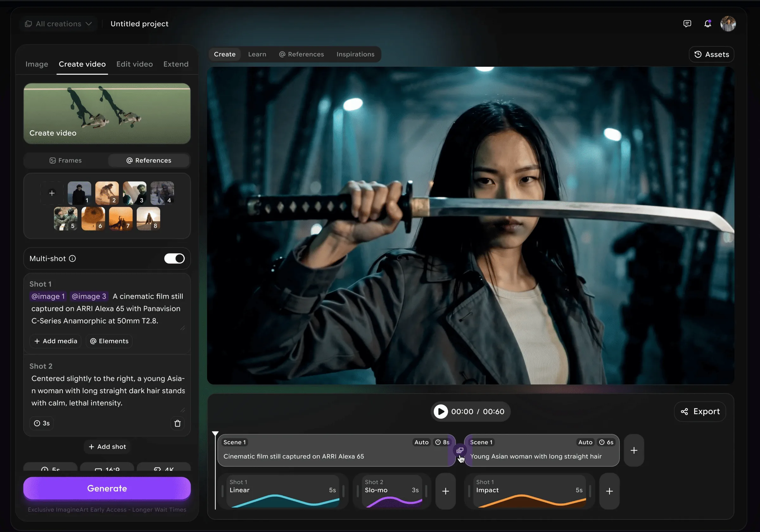
Task: Select the Edit video tab
Action: [x=134, y=64]
